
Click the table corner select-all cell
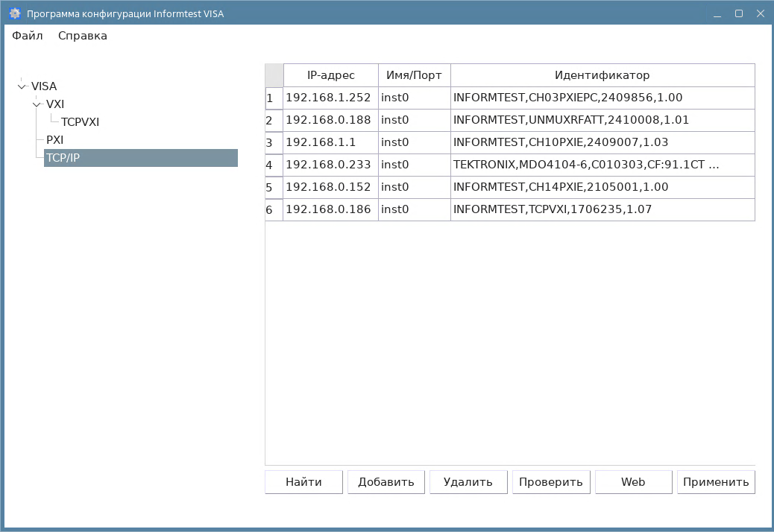274,75
